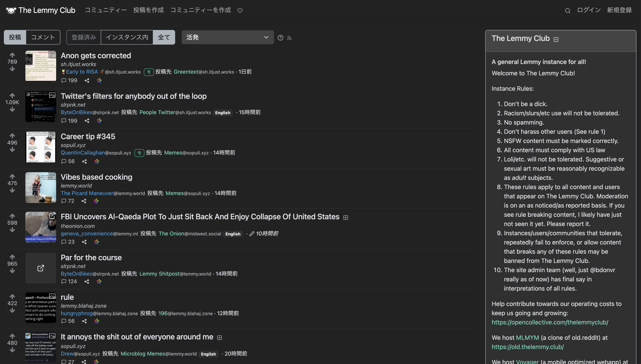Upvote the 'Anon gets corrected' post
This screenshot has height=364, width=641.
pyautogui.click(x=12, y=55)
